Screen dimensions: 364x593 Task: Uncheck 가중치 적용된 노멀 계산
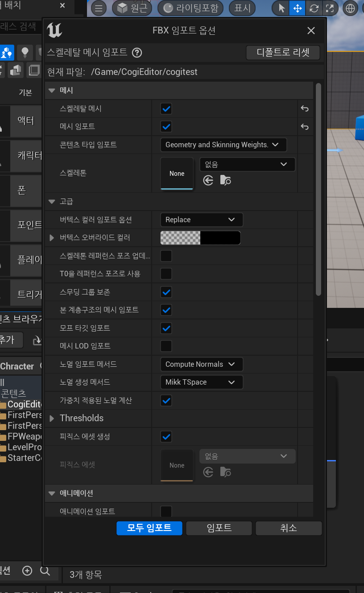[x=166, y=400]
